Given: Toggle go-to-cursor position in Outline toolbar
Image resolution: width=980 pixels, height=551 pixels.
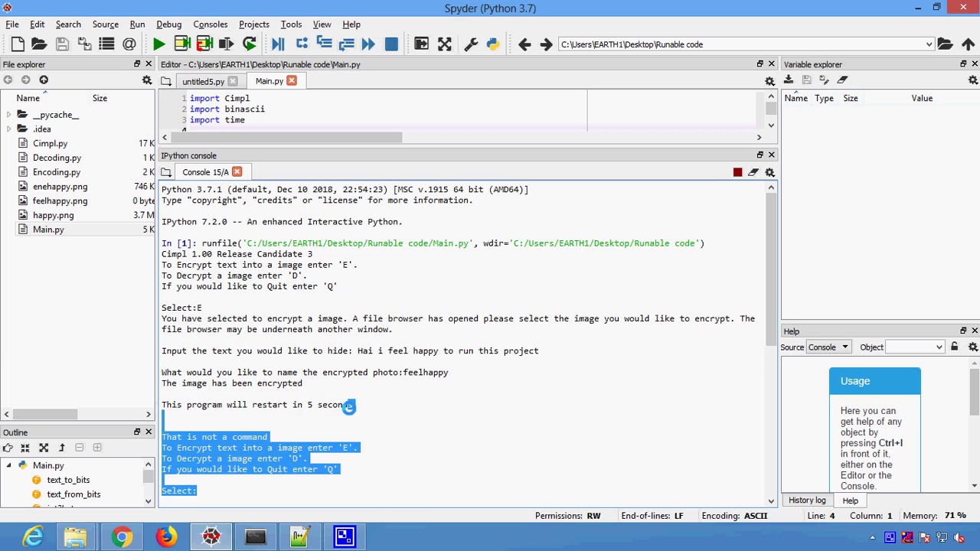Looking at the screenshot, I should (x=8, y=448).
